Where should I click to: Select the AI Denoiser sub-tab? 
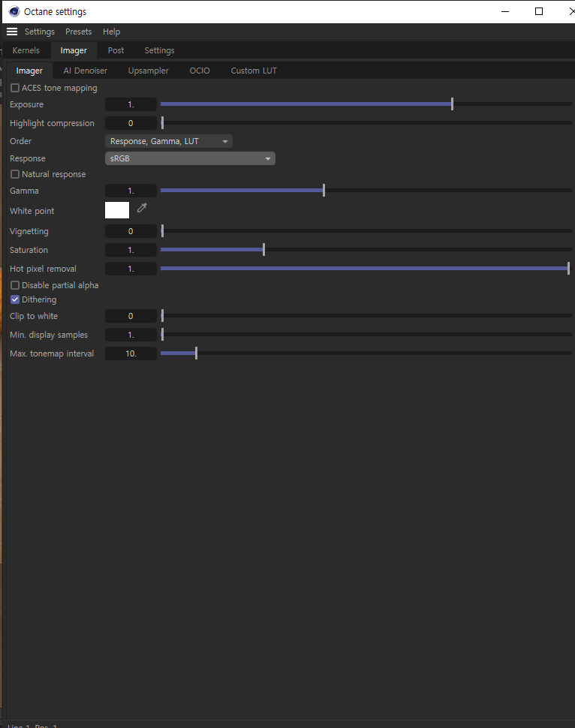point(85,71)
